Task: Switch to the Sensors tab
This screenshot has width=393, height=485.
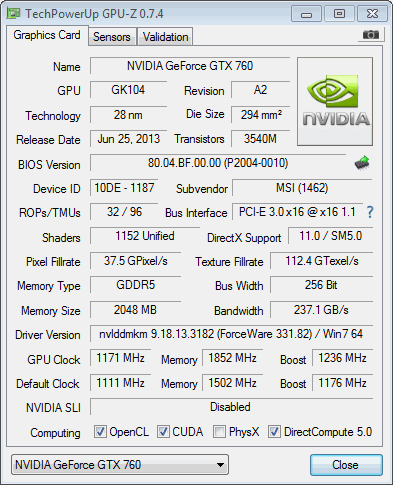Action: (112, 37)
